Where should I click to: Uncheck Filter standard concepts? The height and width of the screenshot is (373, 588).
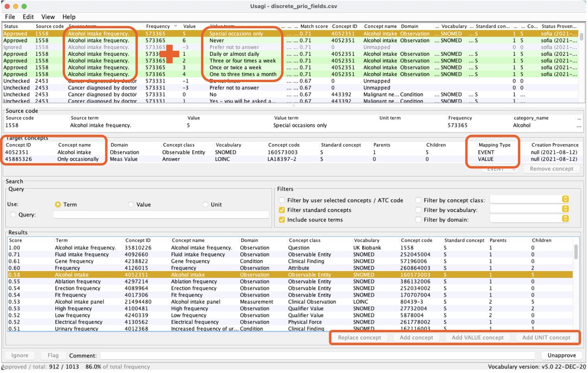tap(282, 210)
